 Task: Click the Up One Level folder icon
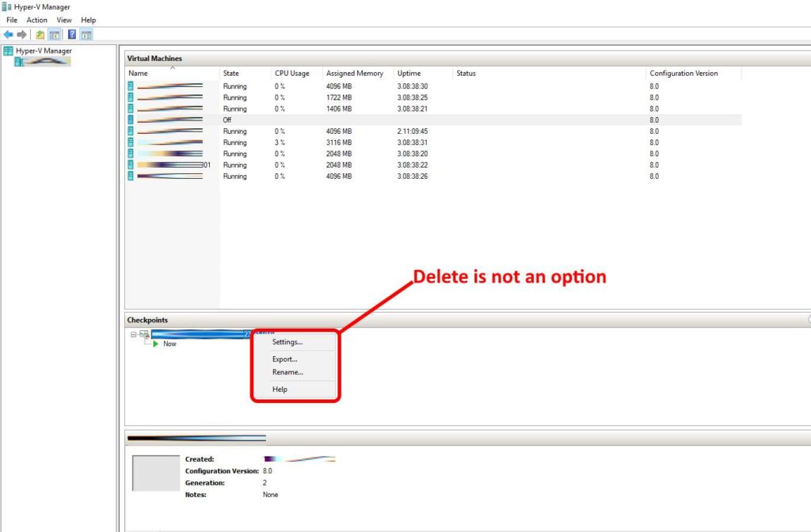(x=40, y=35)
